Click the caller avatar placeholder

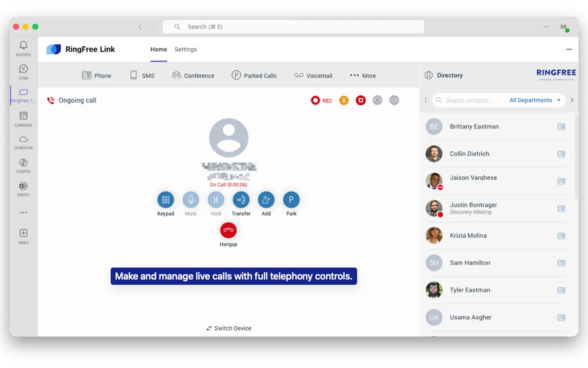[229, 138]
